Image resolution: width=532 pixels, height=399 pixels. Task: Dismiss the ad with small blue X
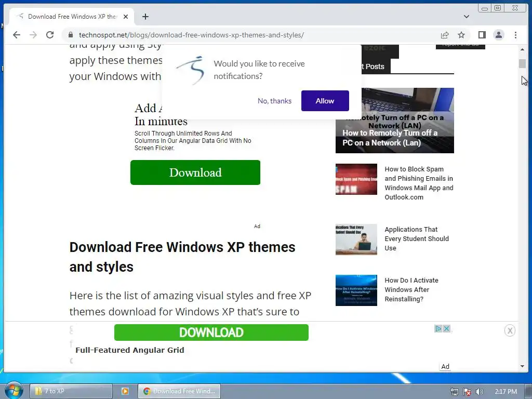(x=446, y=328)
